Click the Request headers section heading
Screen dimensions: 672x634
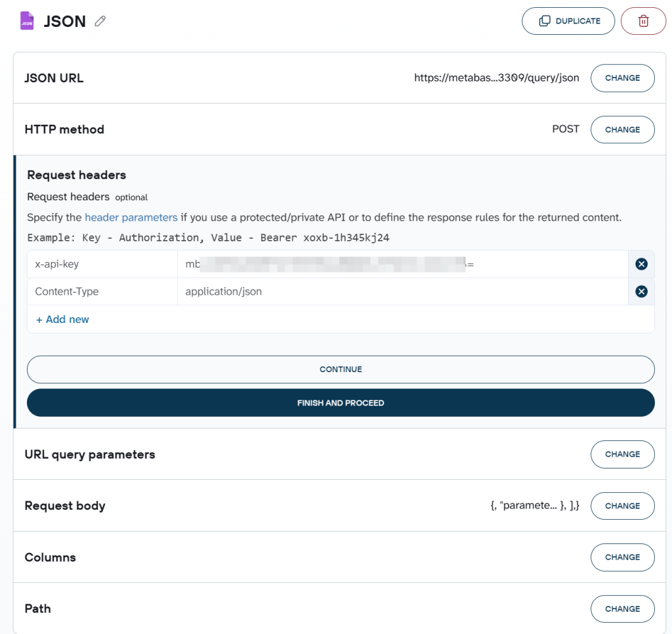click(x=76, y=175)
